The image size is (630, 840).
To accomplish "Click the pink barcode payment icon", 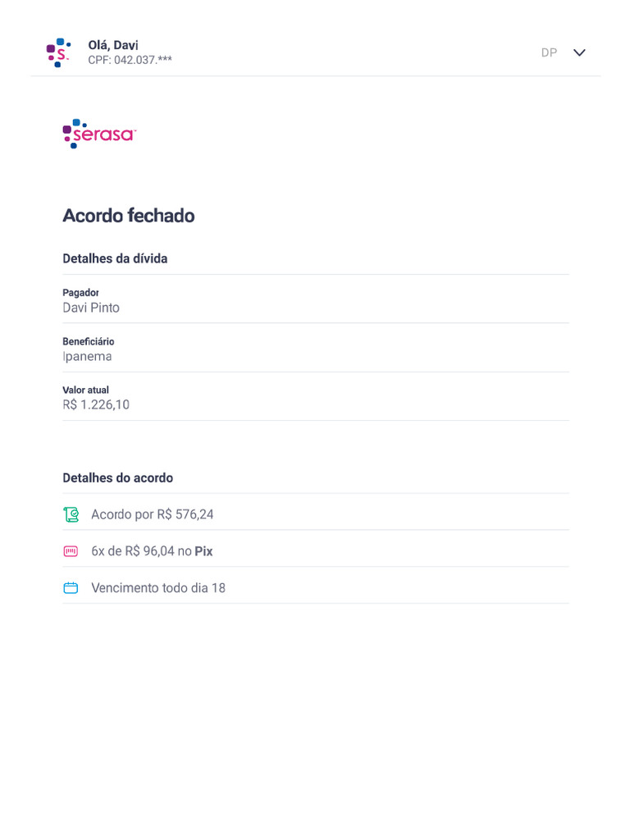I will (x=71, y=551).
